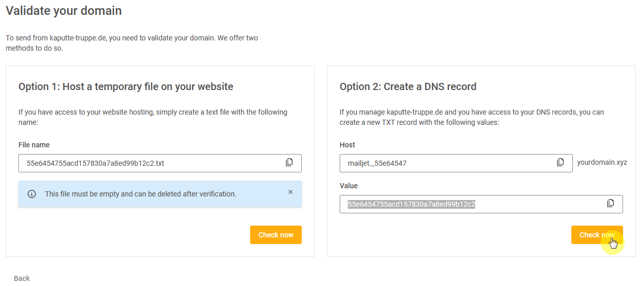Click the 'This file must be empty' message
Image resolution: width=644 pixels, height=286 pixels.
point(141,194)
